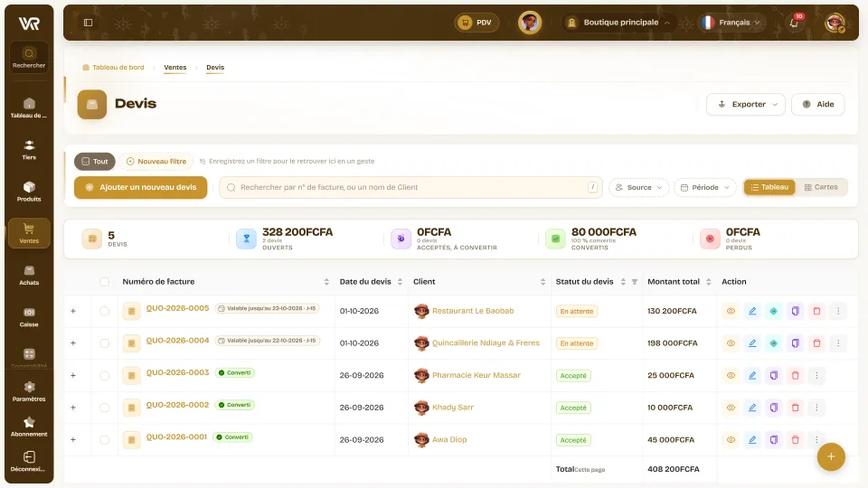The width and height of the screenshot is (868, 488).
Task: Open the Français language dropdown
Action: [731, 23]
